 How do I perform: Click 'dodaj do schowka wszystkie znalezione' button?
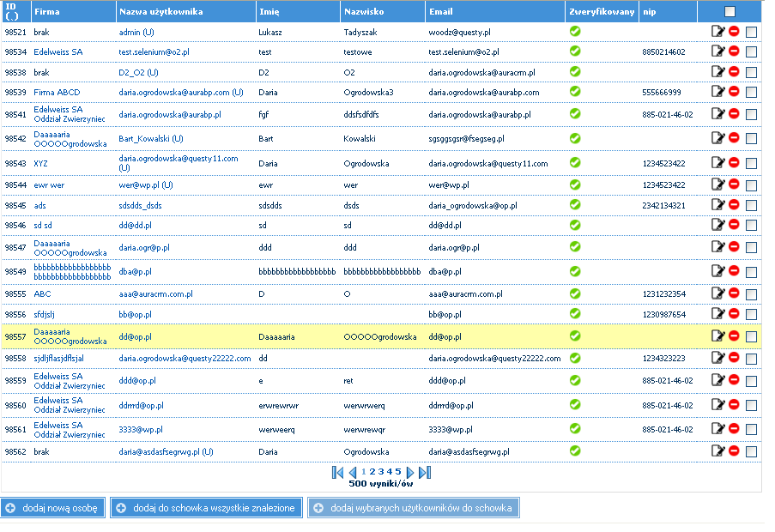tap(206, 508)
